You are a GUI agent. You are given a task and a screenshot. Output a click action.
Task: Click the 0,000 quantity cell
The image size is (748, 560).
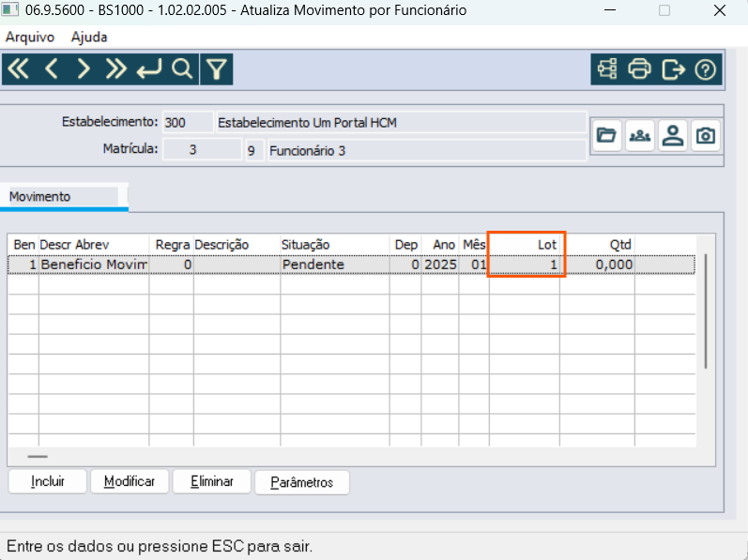597,265
